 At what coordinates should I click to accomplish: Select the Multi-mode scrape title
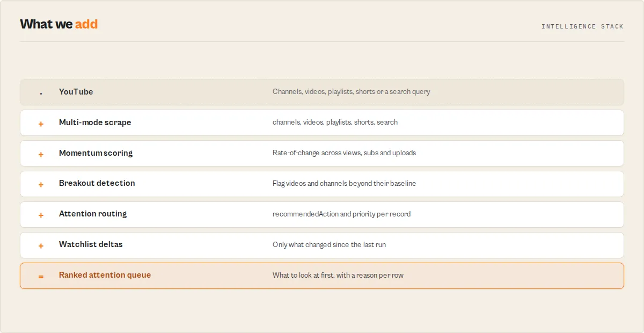(x=95, y=122)
